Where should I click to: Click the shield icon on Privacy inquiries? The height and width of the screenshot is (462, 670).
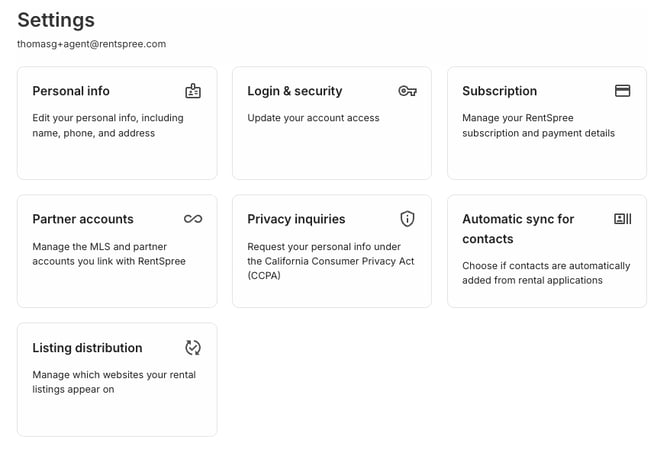[407, 219]
